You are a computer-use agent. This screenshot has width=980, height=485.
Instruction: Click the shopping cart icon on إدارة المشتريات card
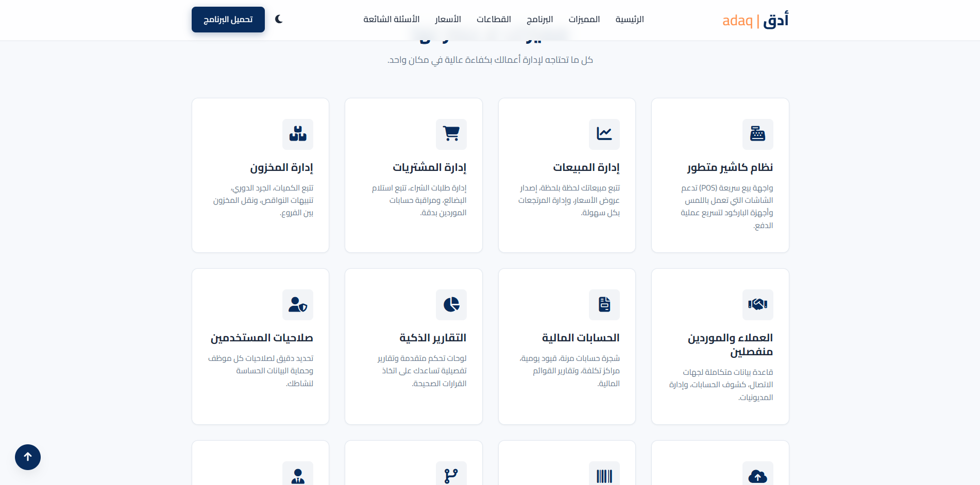(x=451, y=134)
